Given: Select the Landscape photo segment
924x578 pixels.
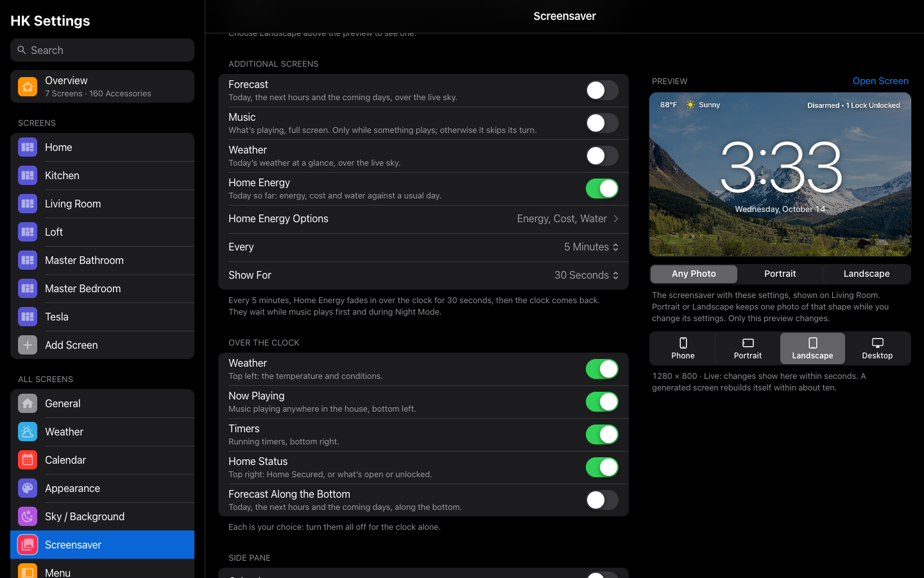Looking at the screenshot, I should tap(866, 274).
